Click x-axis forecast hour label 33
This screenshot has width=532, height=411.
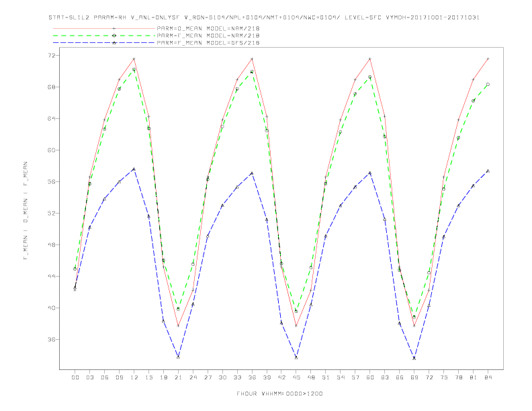point(237,377)
